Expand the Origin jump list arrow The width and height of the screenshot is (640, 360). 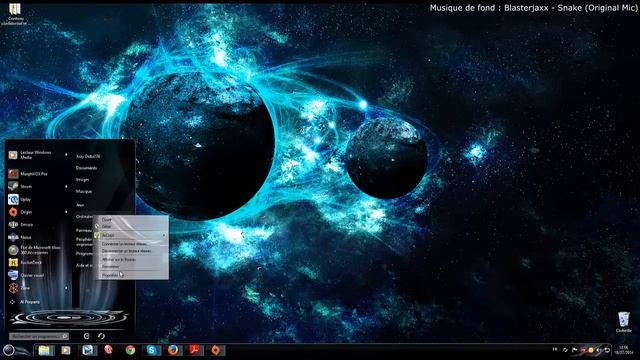click(x=66, y=212)
